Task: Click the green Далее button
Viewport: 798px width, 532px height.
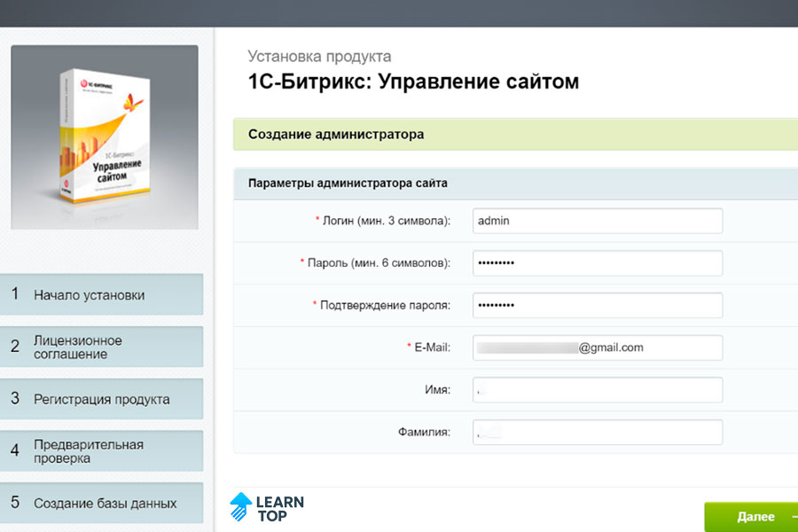Action: click(751, 517)
